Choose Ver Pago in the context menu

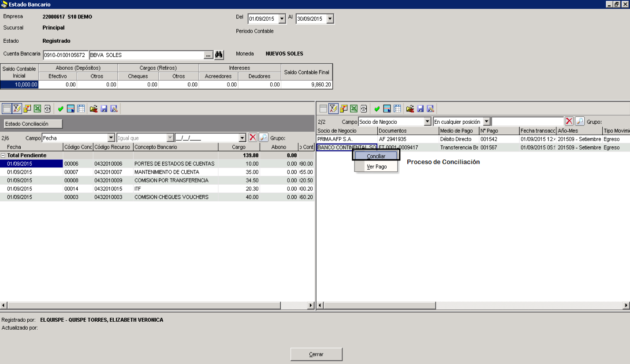tap(376, 167)
